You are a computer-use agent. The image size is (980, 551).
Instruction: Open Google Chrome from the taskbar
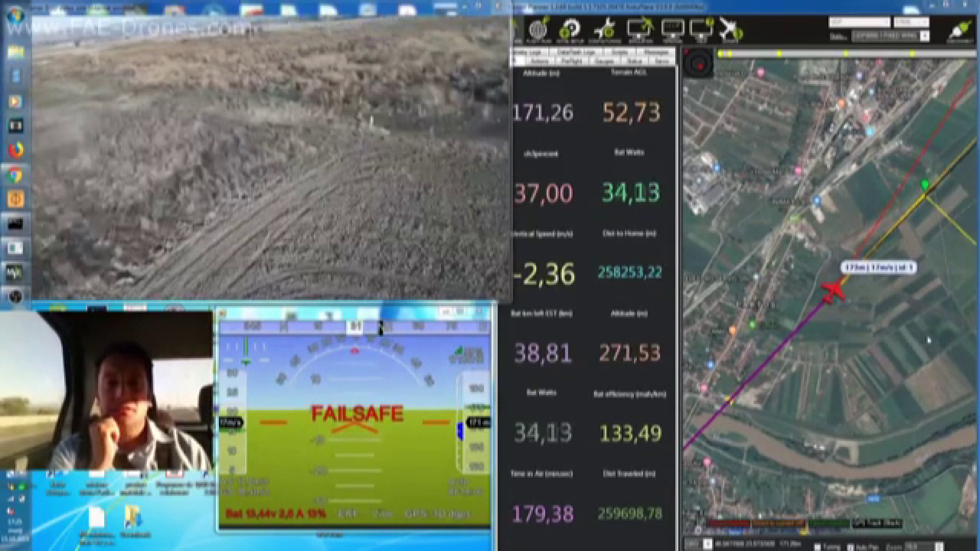(16, 175)
